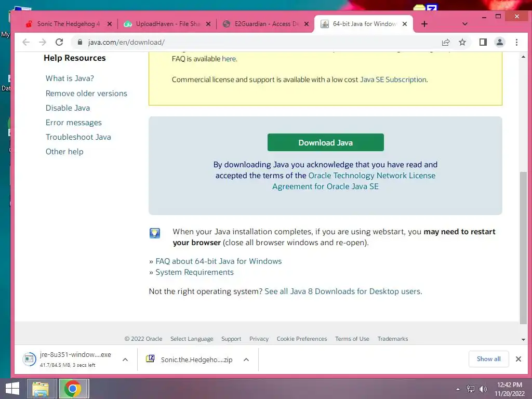Open 'See all Java 8 Downloads for Desktop users'
Screen dimensions: 532x399
(342, 291)
